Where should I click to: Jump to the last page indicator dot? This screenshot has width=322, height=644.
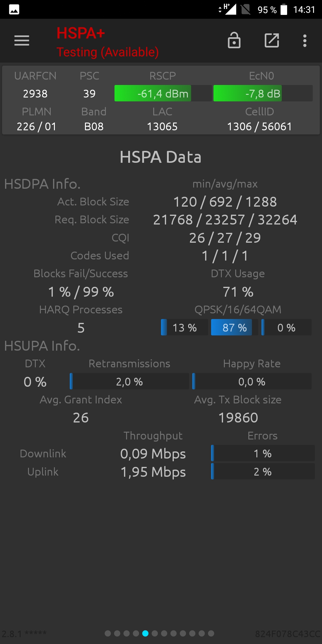click(x=211, y=633)
